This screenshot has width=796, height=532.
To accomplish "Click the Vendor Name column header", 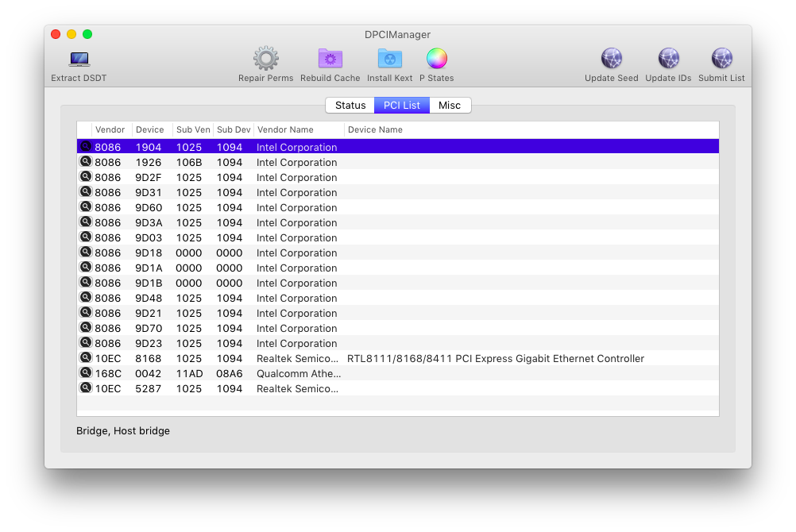I will click(285, 129).
